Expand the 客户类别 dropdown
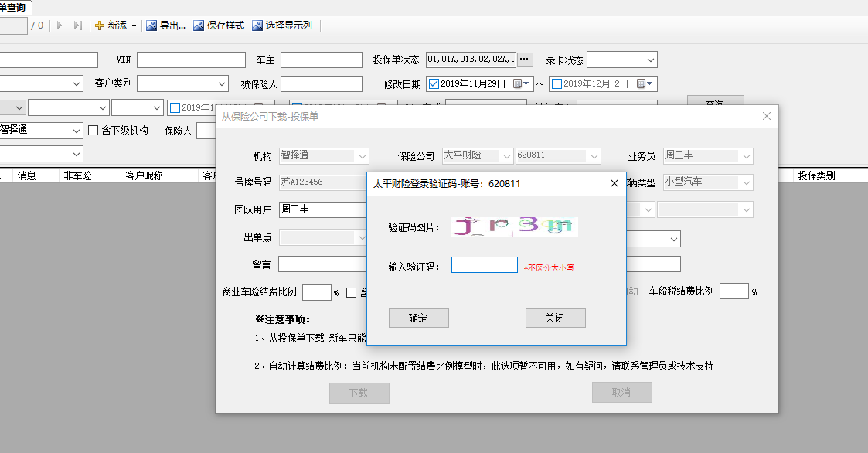 pyautogui.click(x=221, y=84)
